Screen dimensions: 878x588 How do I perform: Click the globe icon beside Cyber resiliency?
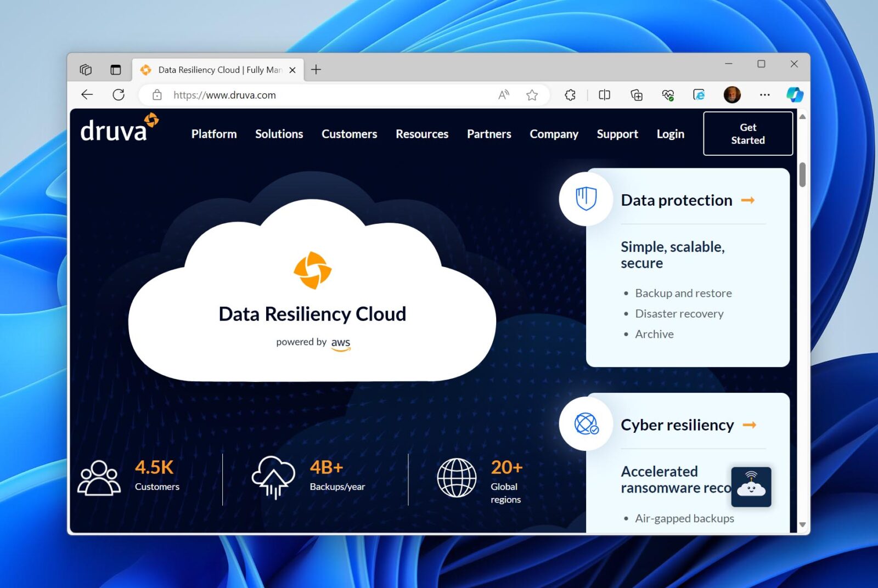586,424
